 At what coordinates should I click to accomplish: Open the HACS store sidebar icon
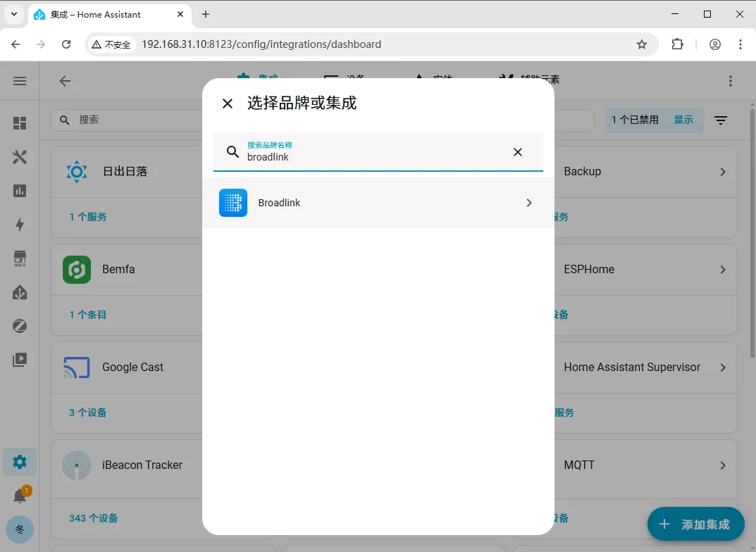20,258
